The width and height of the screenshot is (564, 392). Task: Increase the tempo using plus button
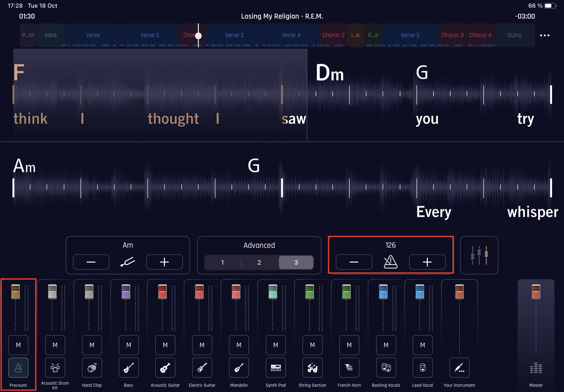pyautogui.click(x=427, y=262)
